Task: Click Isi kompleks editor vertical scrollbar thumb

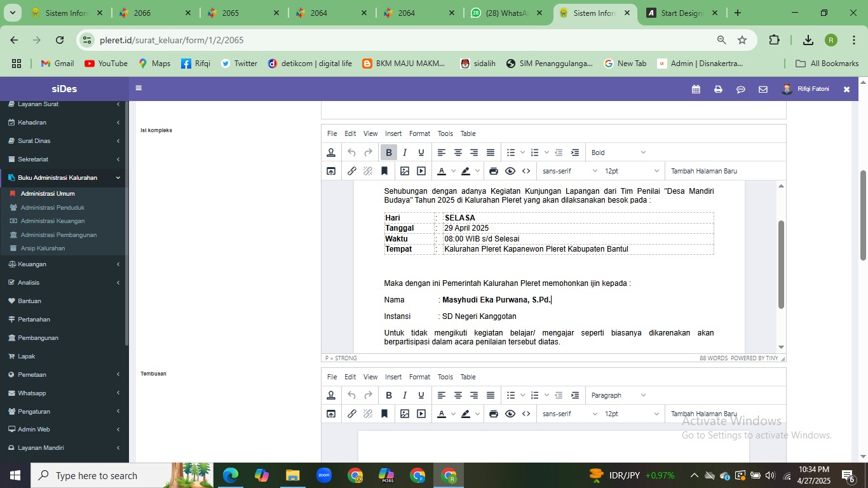Action: [x=781, y=264]
